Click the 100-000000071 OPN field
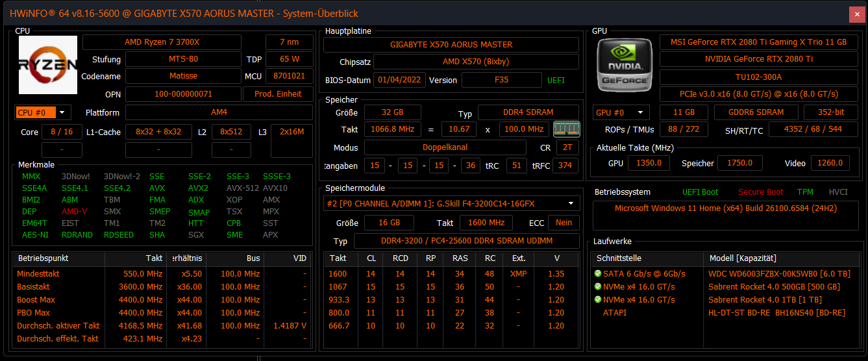This screenshot has width=868, height=361. tap(183, 94)
